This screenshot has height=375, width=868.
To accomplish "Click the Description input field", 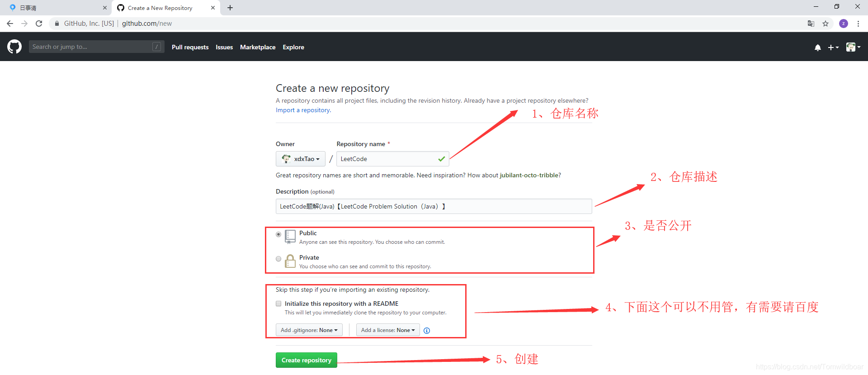I will (434, 206).
